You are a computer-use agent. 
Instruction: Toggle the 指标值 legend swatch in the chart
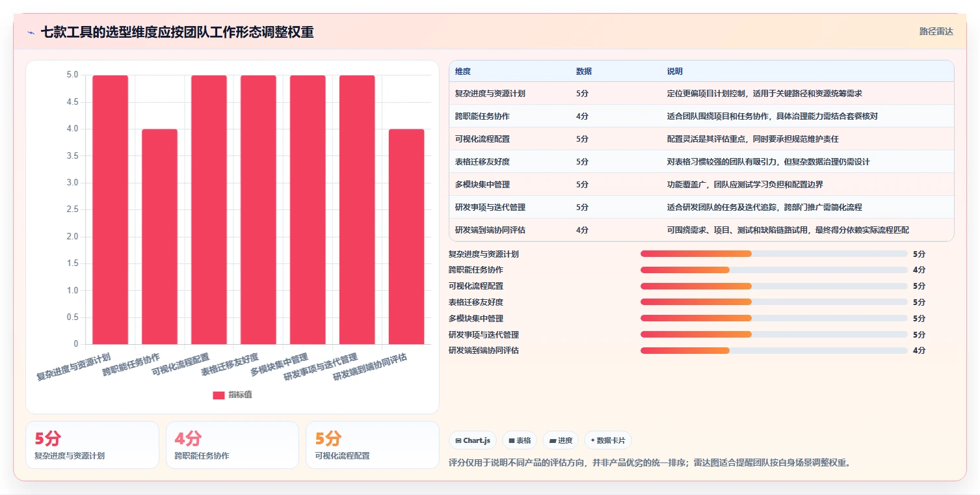[219, 395]
